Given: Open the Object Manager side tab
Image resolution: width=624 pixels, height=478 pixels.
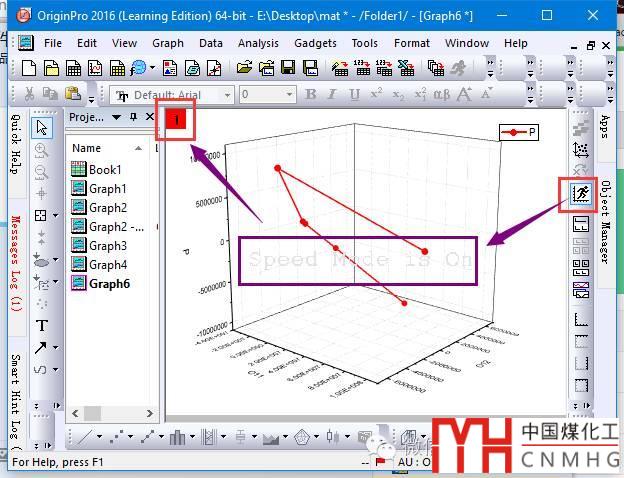Looking at the screenshot, I should [x=604, y=222].
